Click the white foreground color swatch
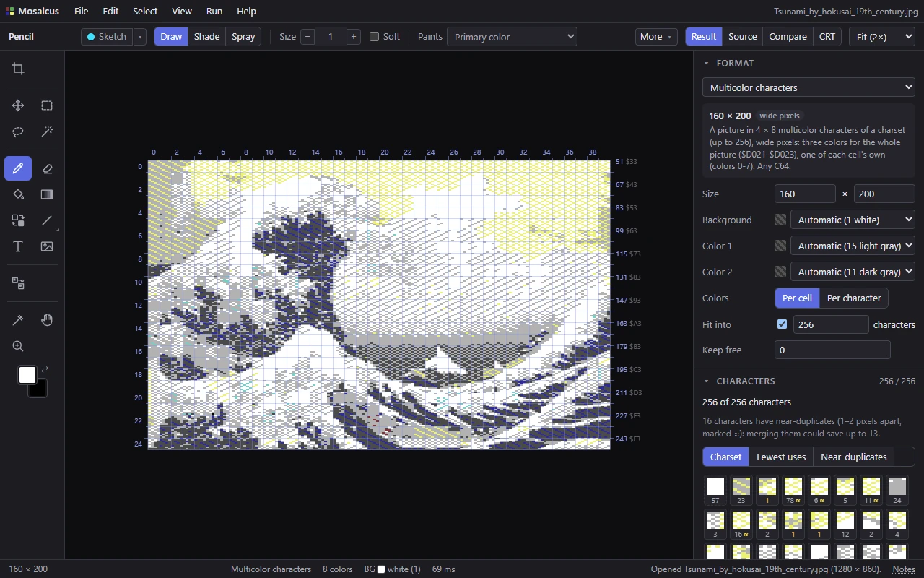 pos(27,375)
